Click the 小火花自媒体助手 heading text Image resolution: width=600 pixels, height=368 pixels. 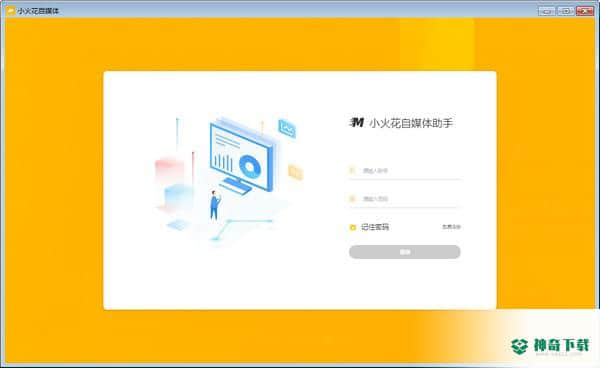(x=411, y=123)
